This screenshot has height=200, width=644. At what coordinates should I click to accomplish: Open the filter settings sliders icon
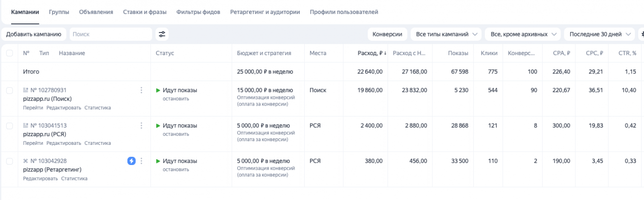tap(162, 34)
